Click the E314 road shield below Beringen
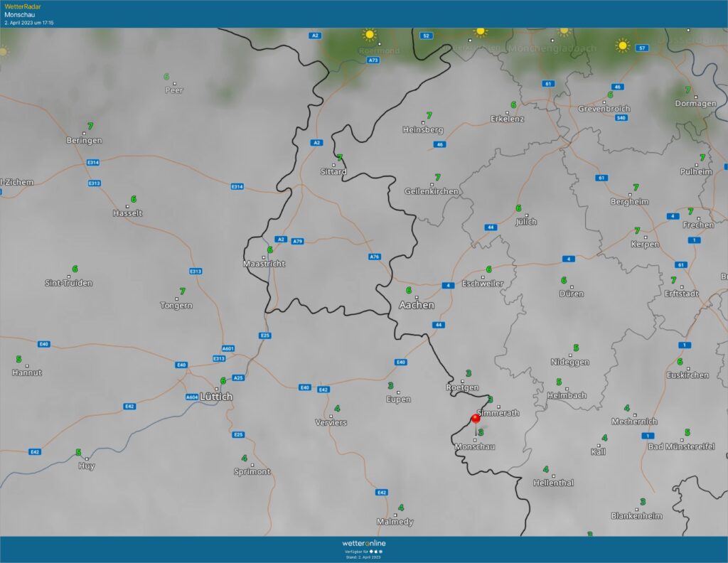This screenshot has width=728, height=563. coord(93,163)
